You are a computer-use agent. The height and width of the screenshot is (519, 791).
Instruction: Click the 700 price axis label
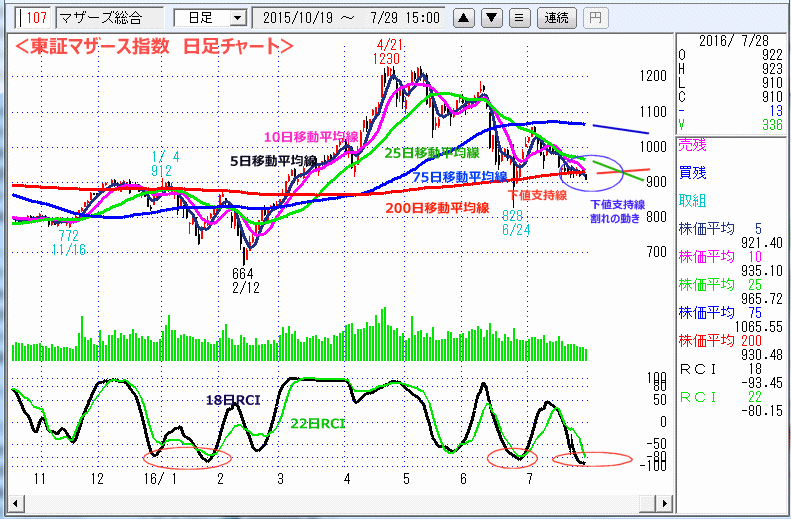tap(657, 252)
